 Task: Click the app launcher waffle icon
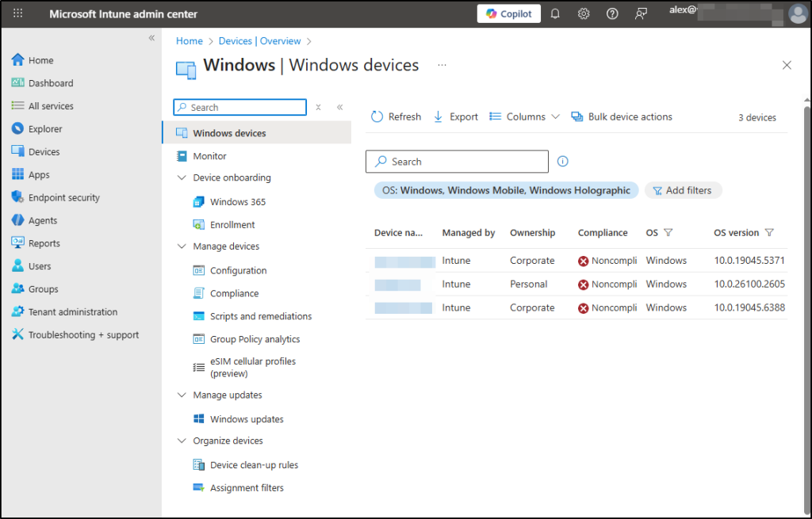pos(18,13)
